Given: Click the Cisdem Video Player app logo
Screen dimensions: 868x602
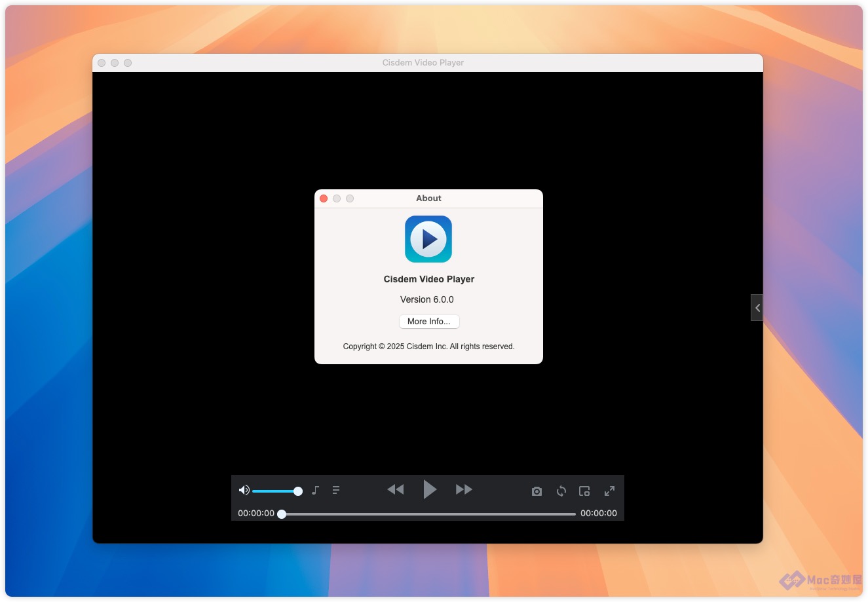Looking at the screenshot, I should (x=428, y=239).
